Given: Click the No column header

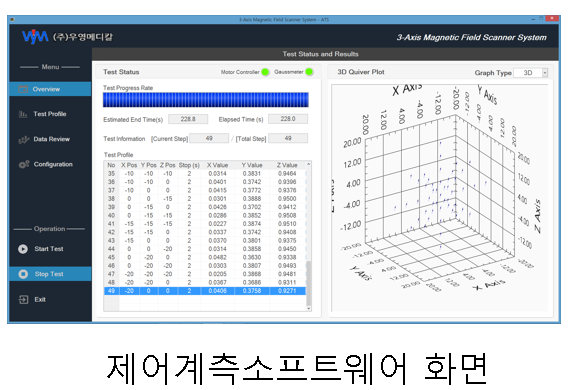Looking at the screenshot, I should 111,165.
